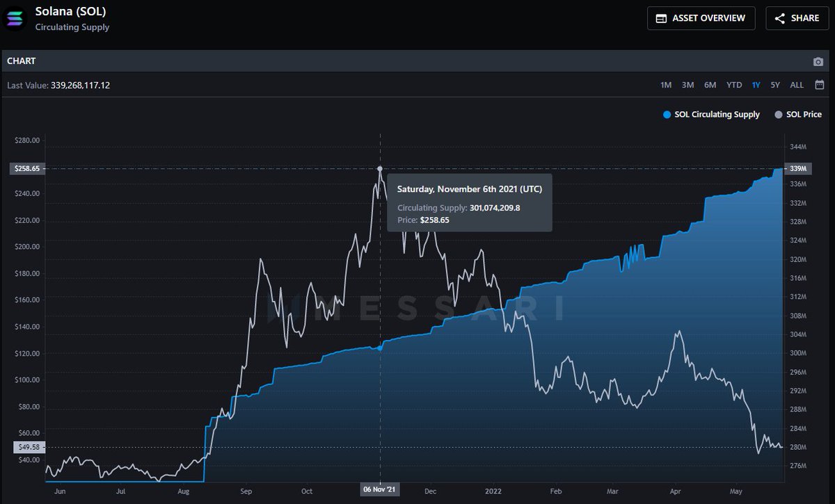The width and height of the screenshot is (835, 504).
Task: Select the 3M time range
Action: [x=687, y=85]
